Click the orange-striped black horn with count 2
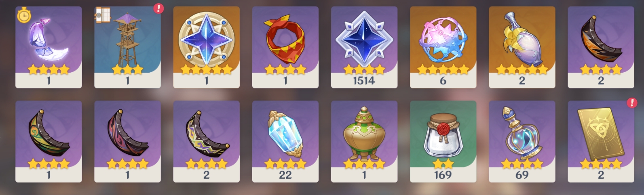The height and width of the screenshot is (195, 644). (x=601, y=47)
